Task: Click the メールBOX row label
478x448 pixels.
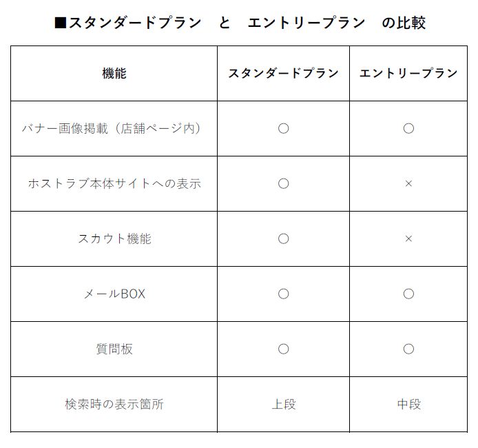Action: (x=114, y=294)
